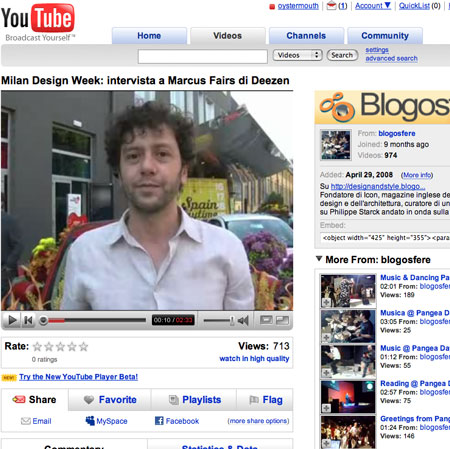Give the video one star
The height and width of the screenshot is (449, 450).
(37, 347)
